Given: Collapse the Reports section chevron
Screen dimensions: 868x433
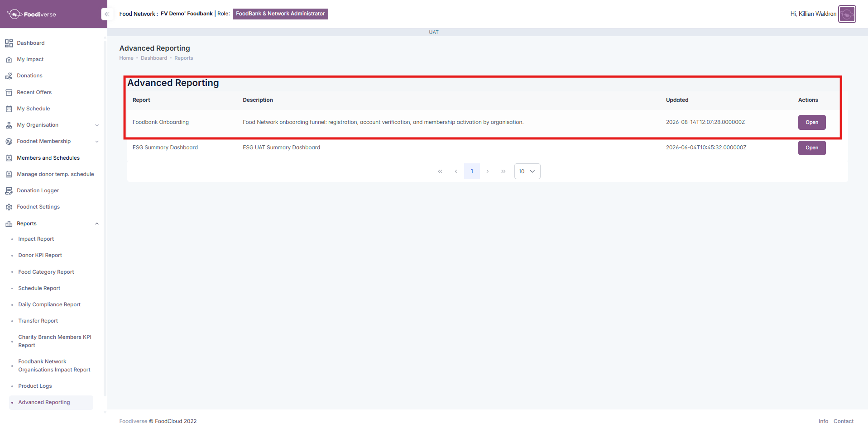Looking at the screenshot, I should (97, 224).
